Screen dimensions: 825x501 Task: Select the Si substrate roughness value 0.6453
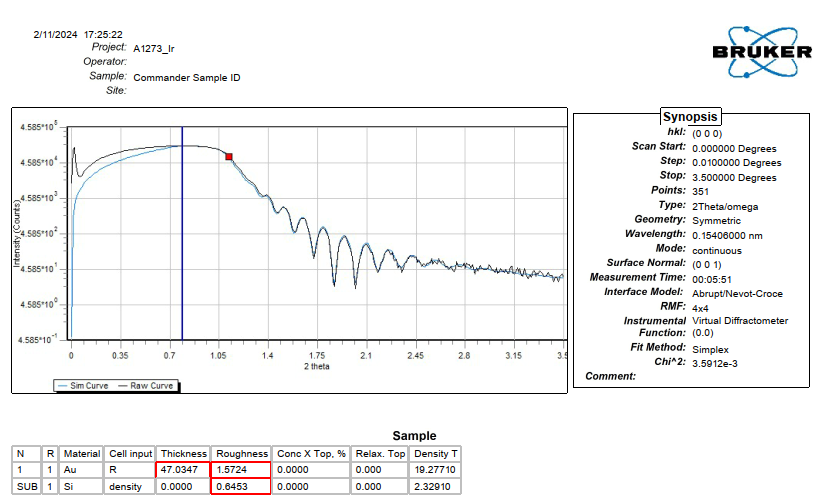coord(241,485)
